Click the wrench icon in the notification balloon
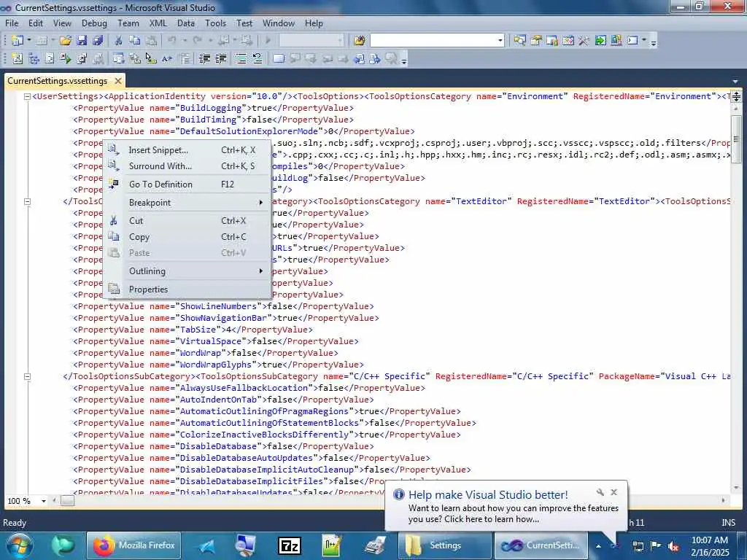 tap(600, 492)
